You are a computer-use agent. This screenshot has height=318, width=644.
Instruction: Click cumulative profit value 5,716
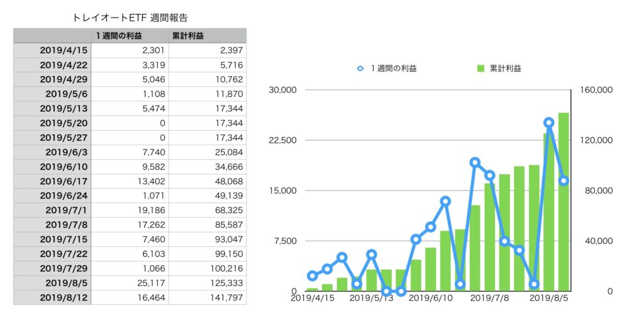233,65
